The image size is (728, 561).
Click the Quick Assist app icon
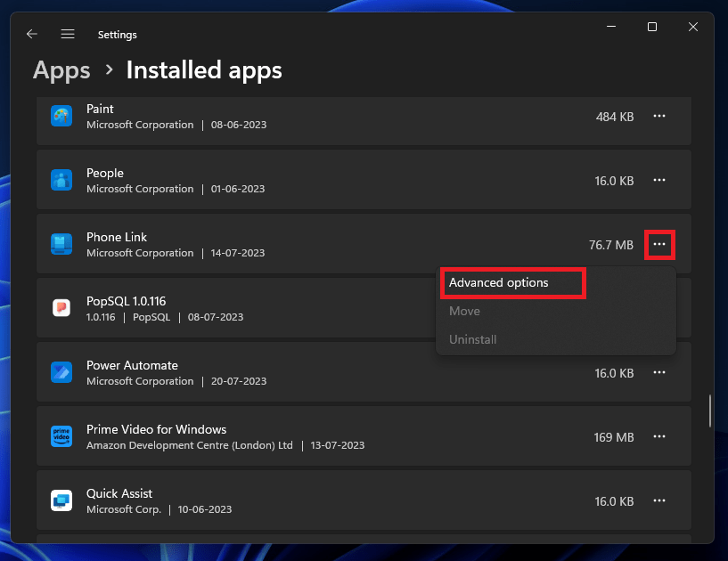point(61,500)
